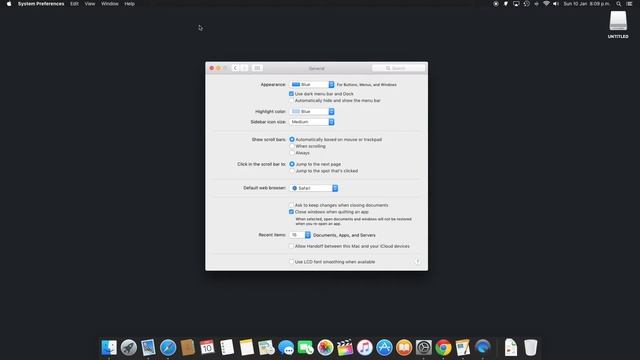Open the Highlight color dropdown

[x=312, y=111]
